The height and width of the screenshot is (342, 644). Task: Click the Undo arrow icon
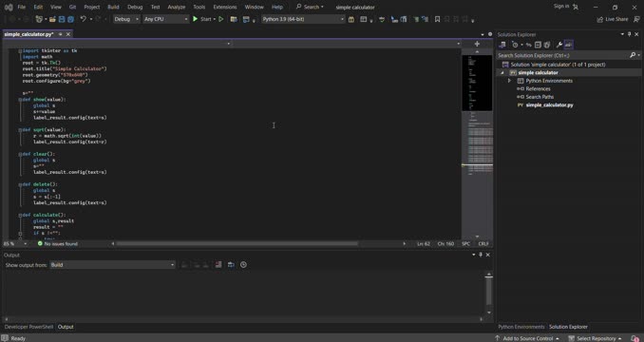[83, 19]
